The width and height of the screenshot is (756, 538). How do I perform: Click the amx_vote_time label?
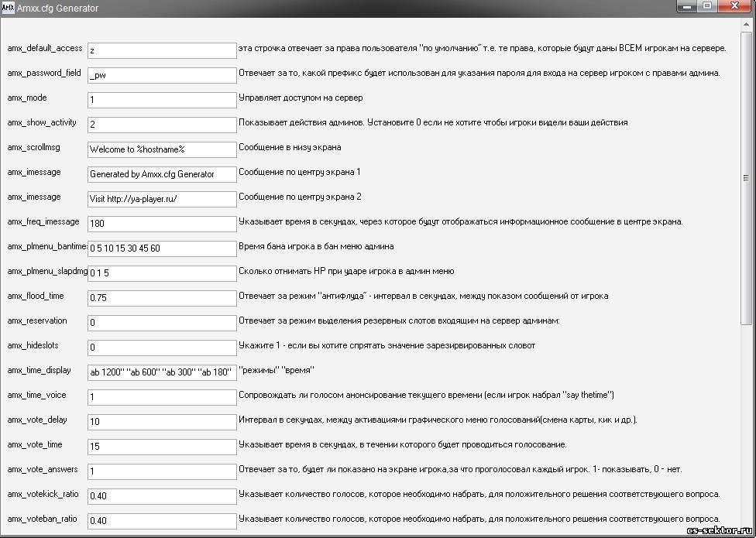coord(35,444)
